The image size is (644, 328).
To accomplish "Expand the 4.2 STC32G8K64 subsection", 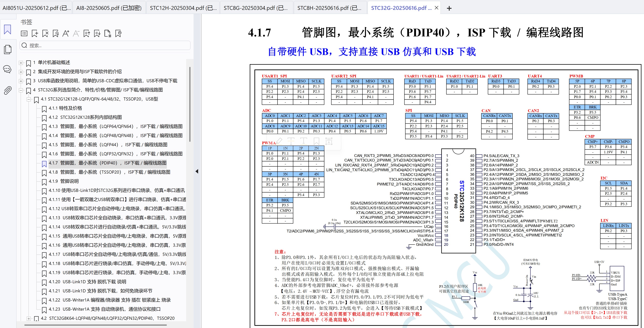I will click(x=29, y=319).
